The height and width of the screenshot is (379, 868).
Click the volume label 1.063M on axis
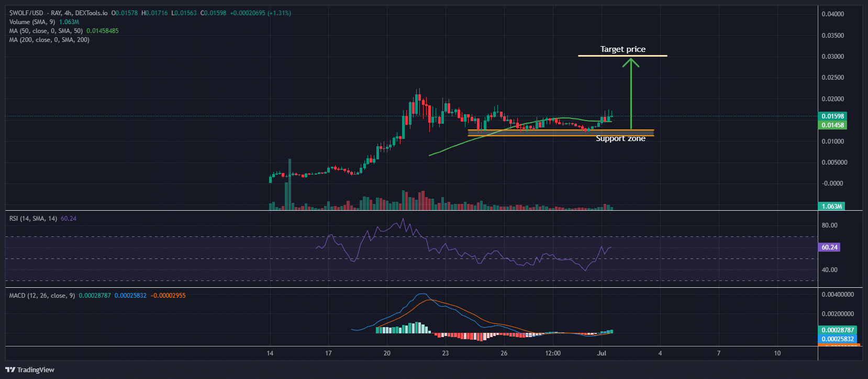click(831, 207)
